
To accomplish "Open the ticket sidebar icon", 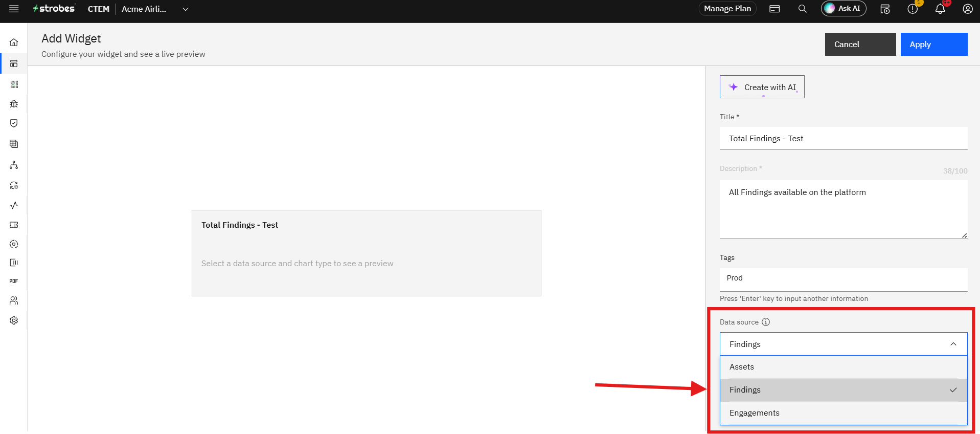I will 14,225.
